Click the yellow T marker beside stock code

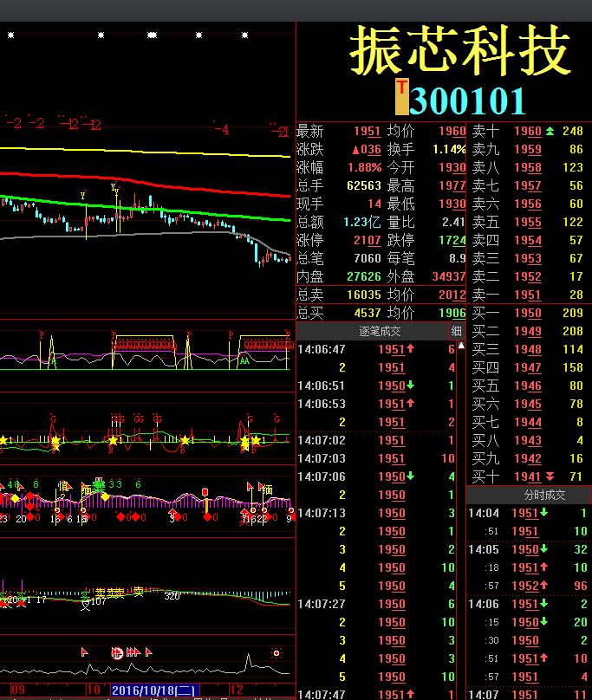401,96
